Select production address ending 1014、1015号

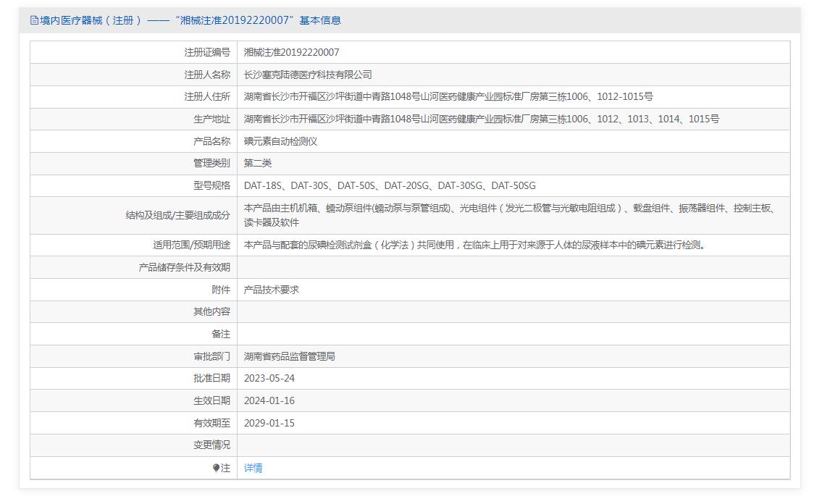481,119
